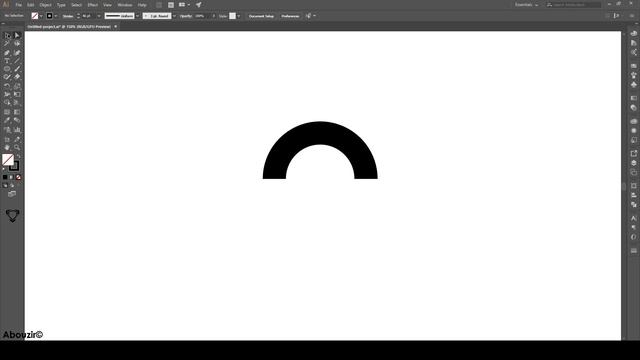Image resolution: width=640 pixels, height=360 pixels.
Task: Select the Pen tool
Action: (x=7, y=53)
